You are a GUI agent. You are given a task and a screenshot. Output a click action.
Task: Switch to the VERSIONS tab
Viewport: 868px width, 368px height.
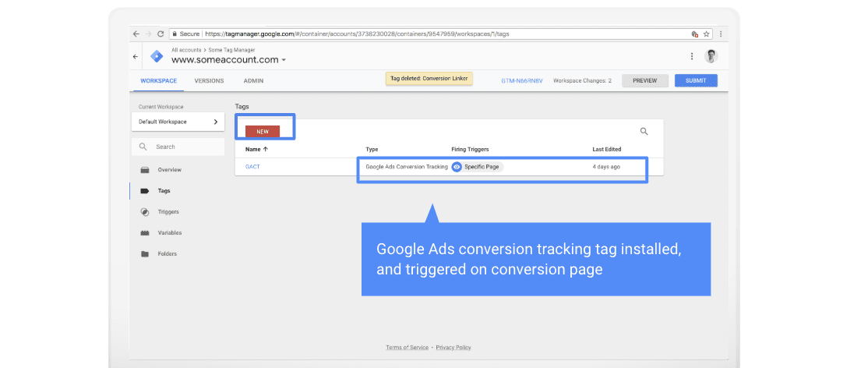point(210,81)
